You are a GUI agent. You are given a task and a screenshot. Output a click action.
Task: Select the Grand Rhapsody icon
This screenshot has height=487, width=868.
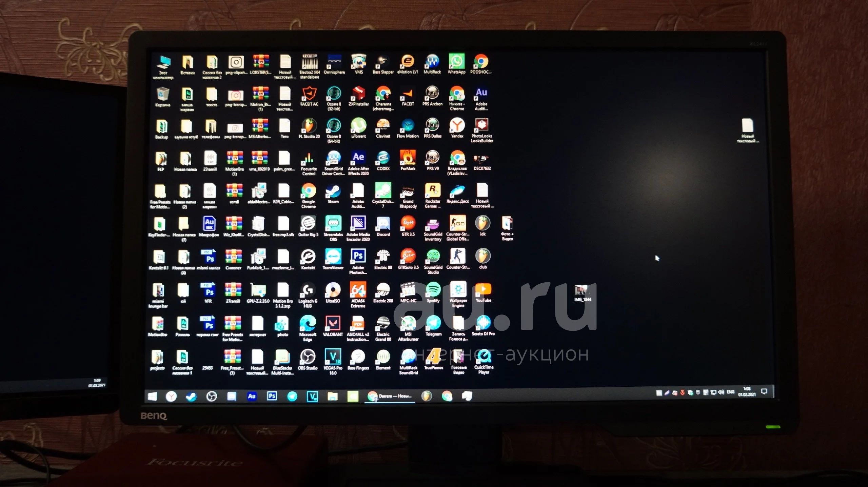pos(408,197)
